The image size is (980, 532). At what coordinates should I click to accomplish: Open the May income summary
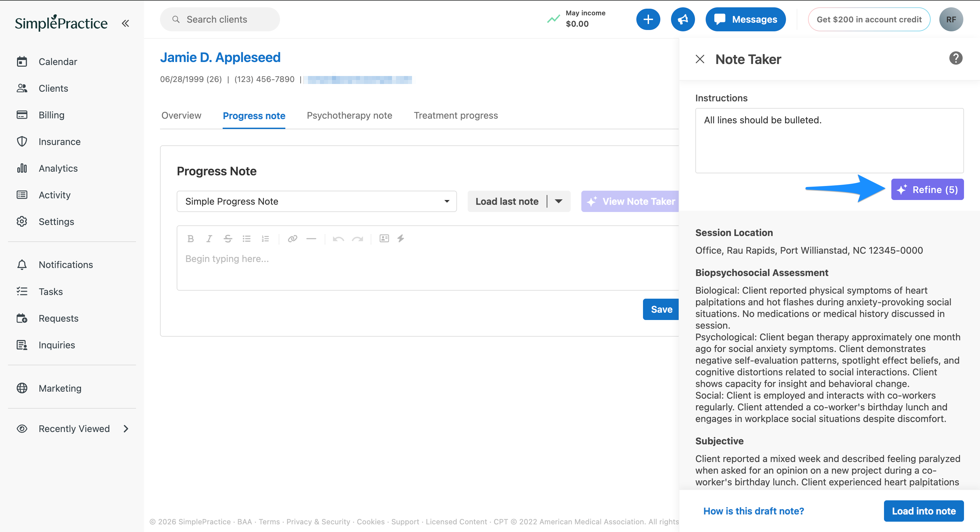576,19
